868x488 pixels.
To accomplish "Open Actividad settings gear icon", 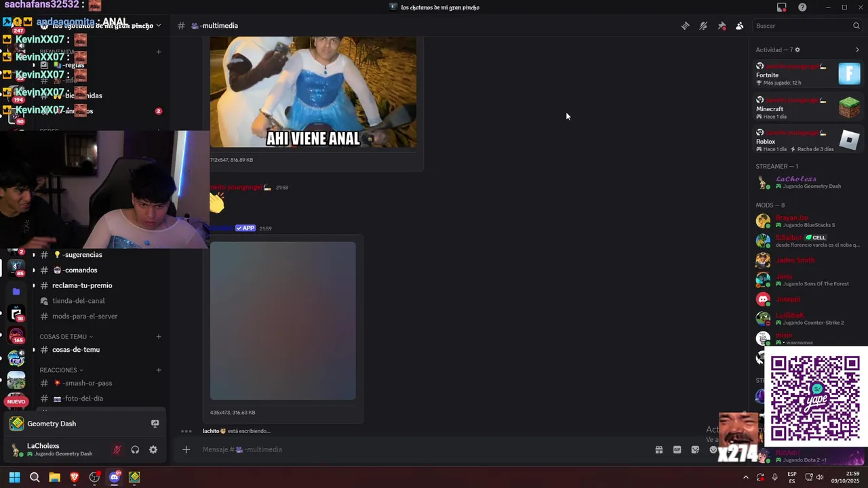I will tap(797, 49).
